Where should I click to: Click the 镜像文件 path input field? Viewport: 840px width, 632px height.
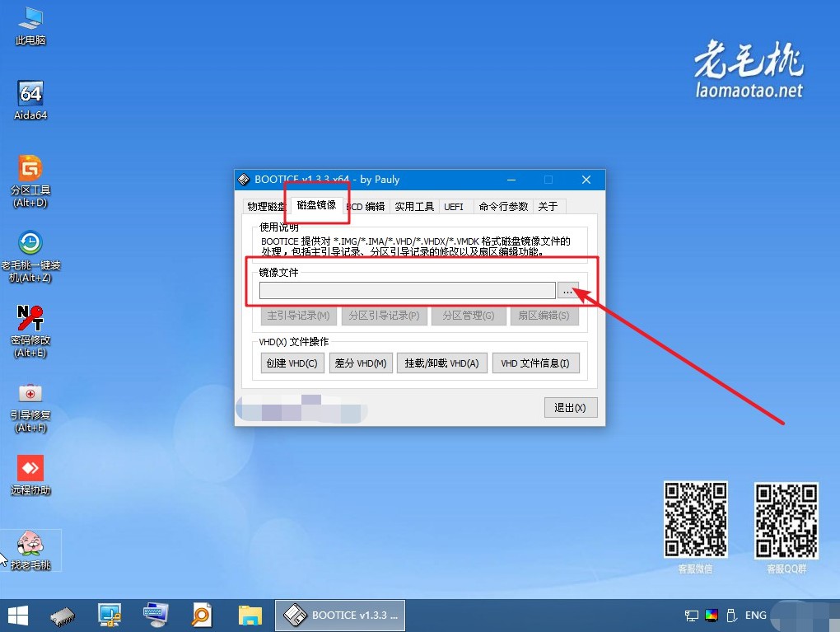tap(407, 291)
